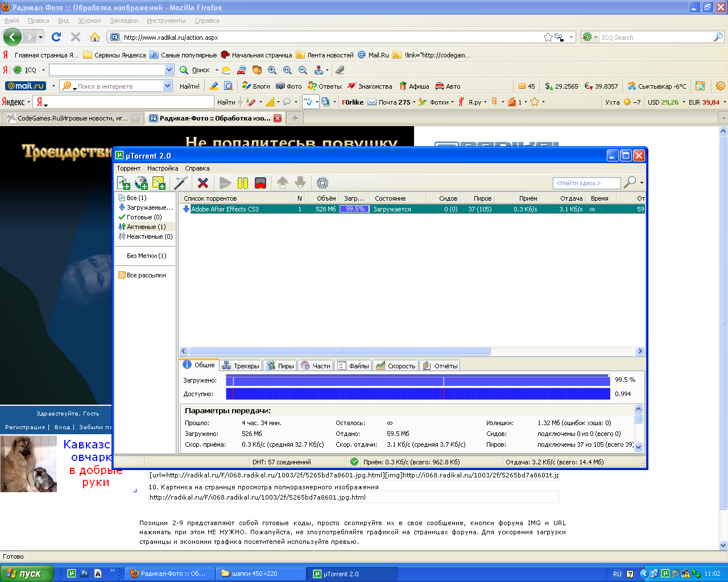Sort by 'Отдача' column header
The height and width of the screenshot is (582, 728).
pos(562,198)
